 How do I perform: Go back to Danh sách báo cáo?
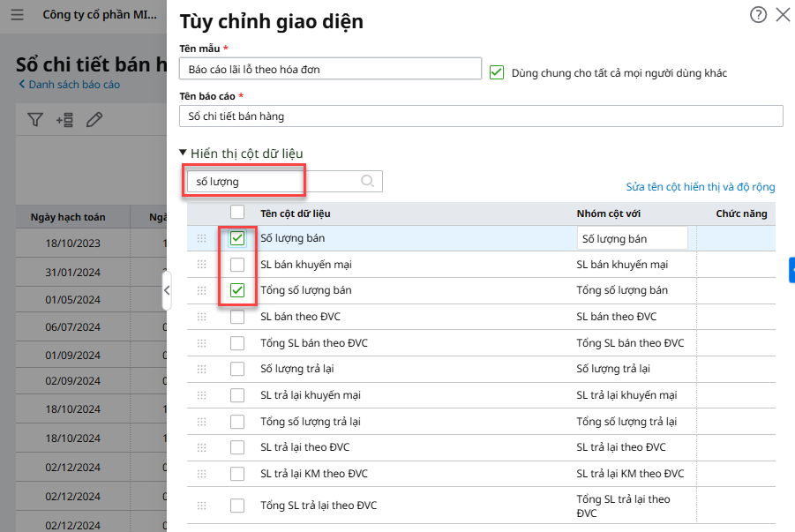(x=69, y=85)
